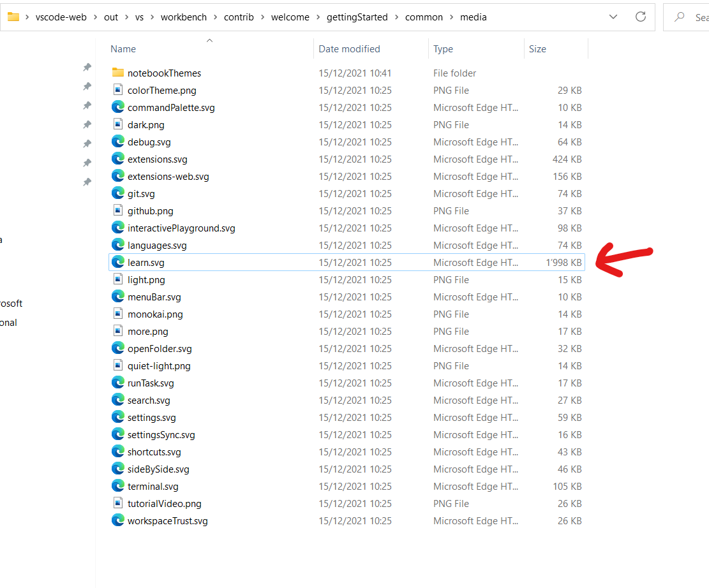Image resolution: width=709 pixels, height=588 pixels.
Task: Go to the contrib breadcrumb segment
Action: 239,17
